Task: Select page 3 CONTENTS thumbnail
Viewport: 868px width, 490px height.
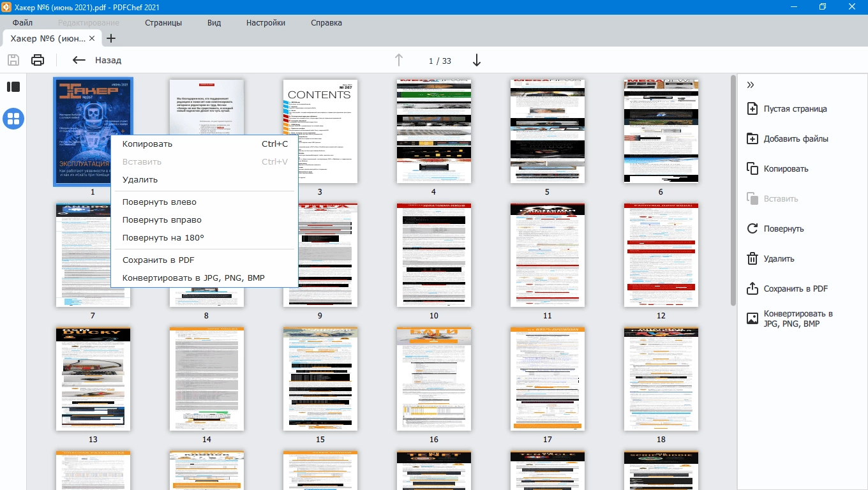Action: (x=320, y=131)
